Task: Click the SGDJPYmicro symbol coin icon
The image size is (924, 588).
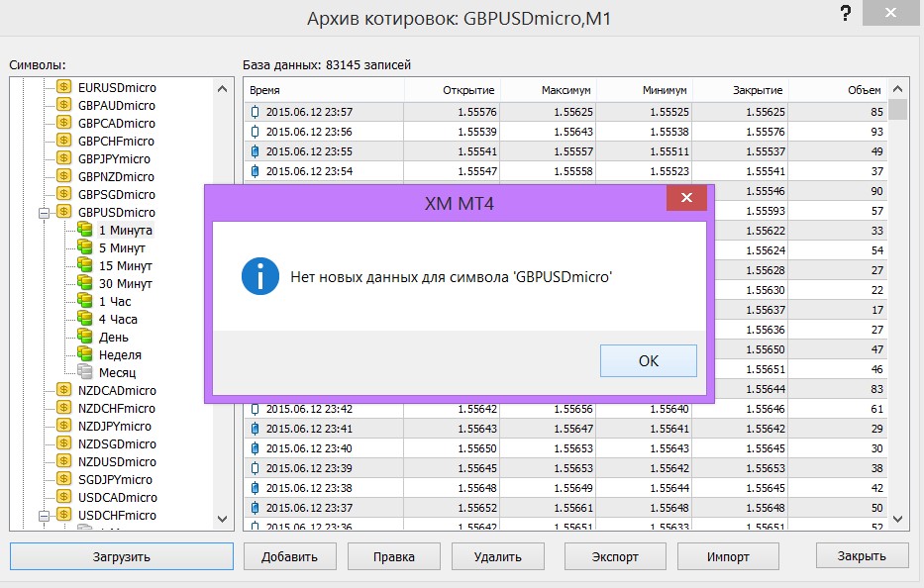Action: [63, 479]
